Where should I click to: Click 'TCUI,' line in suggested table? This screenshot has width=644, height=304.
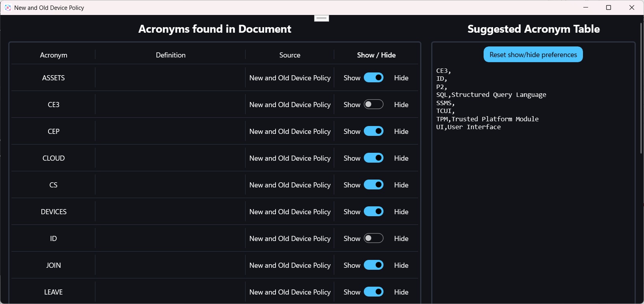(x=445, y=111)
